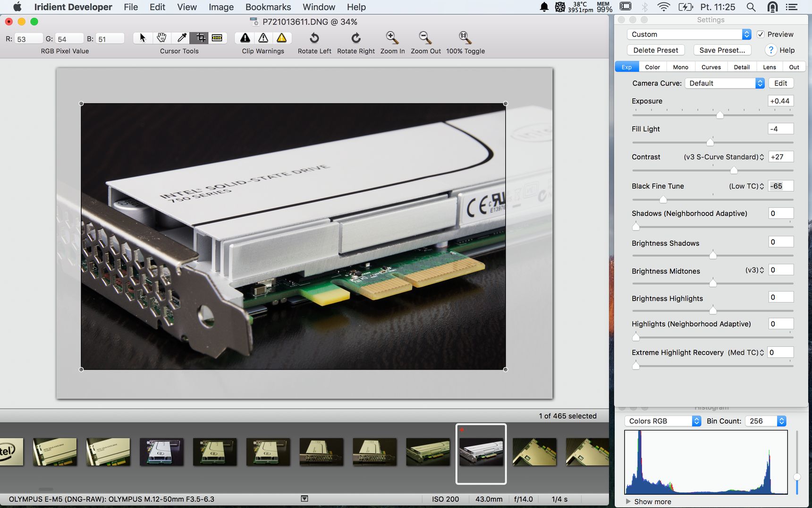Click the Rotate Left icon

(x=314, y=38)
